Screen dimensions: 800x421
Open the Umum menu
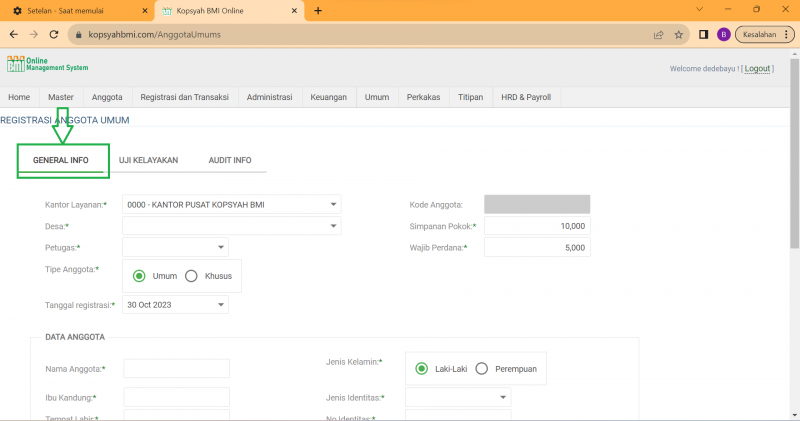pyautogui.click(x=377, y=97)
